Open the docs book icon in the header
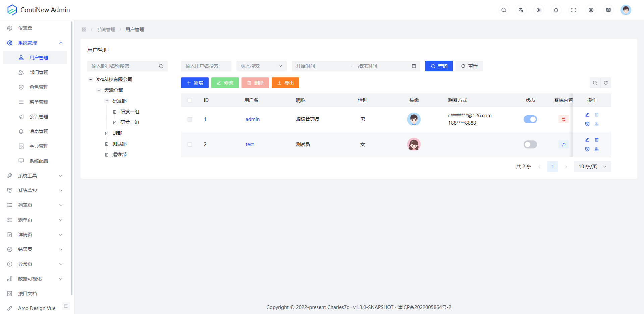The width and height of the screenshot is (644, 314). (x=608, y=10)
